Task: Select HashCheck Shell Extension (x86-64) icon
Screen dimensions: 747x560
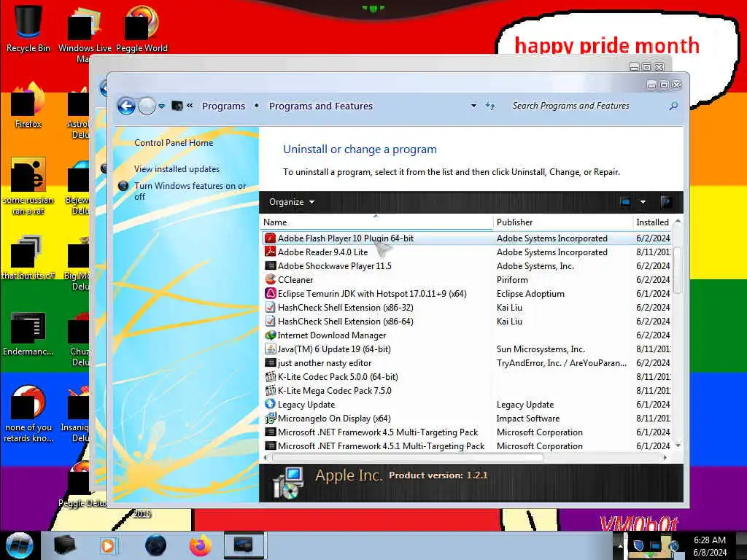Action: tap(270, 321)
